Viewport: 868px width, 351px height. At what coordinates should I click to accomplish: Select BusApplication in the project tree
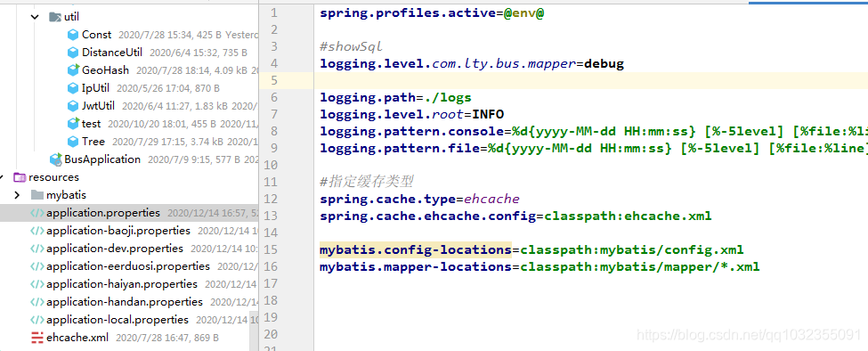[102, 159]
